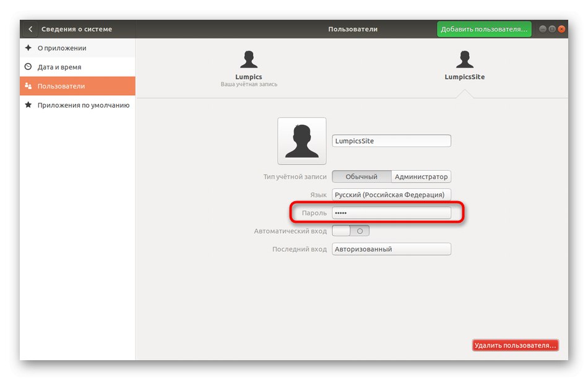588x380 pixels.
Task: Close the settings window
Action: 561,29
